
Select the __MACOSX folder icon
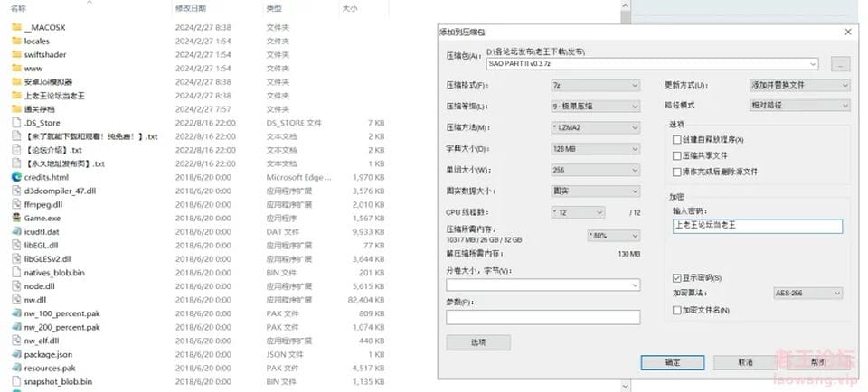16,27
